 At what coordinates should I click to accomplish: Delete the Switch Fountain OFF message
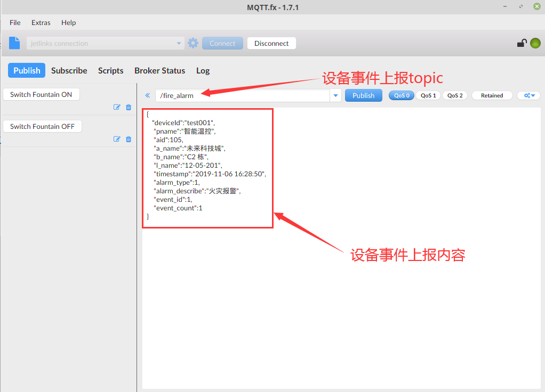[129, 139]
